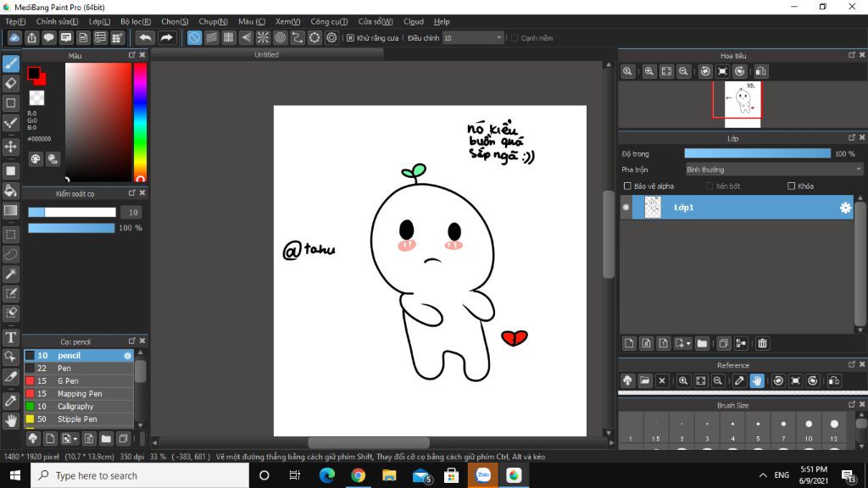
Task: Click the circle snap icon
Action: pos(280,37)
